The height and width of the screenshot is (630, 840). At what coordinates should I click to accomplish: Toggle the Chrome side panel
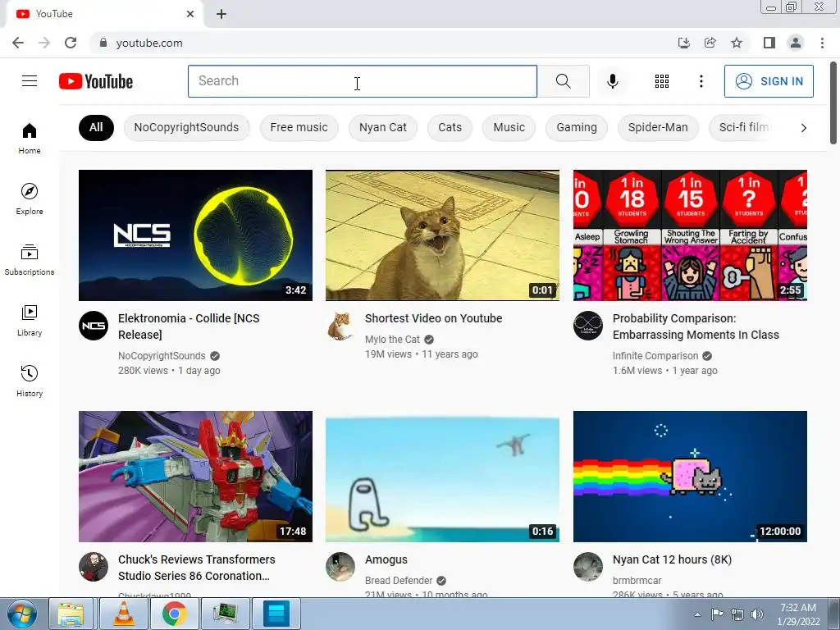pyautogui.click(x=769, y=43)
